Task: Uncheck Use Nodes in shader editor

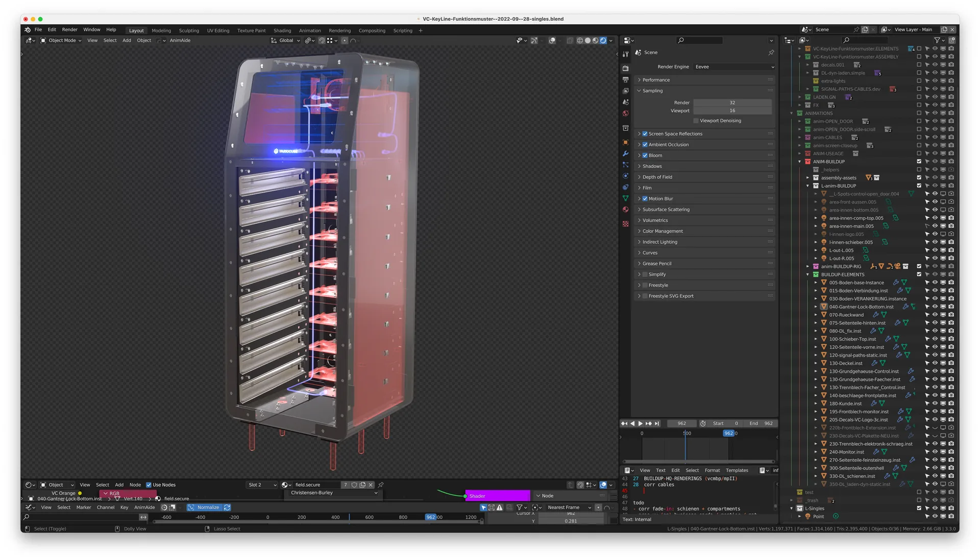Action: [149, 485]
